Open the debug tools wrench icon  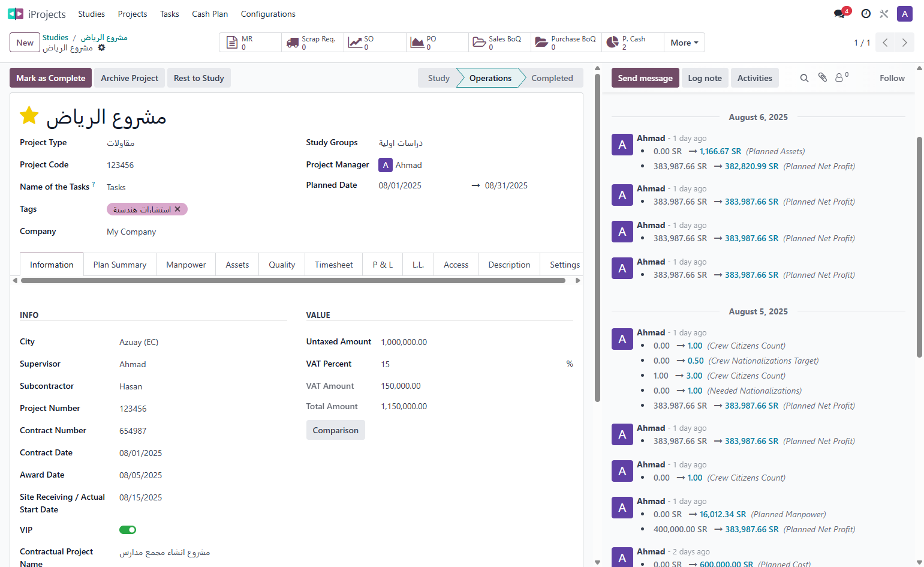(x=884, y=14)
